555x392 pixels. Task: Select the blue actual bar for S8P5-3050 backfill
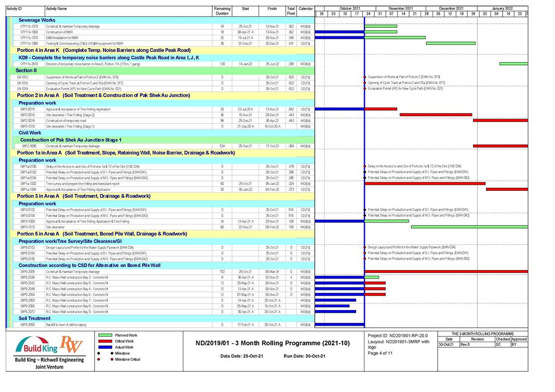coord(340,325)
